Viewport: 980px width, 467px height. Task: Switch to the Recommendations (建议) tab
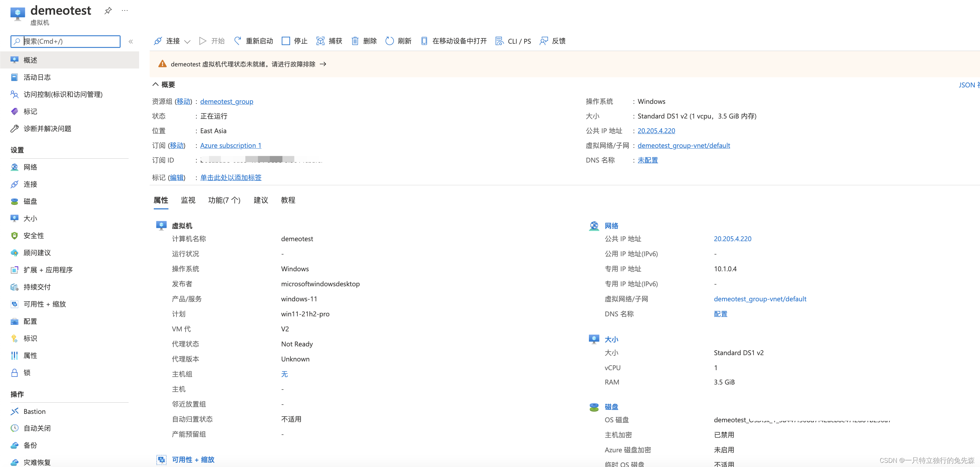coord(261,200)
